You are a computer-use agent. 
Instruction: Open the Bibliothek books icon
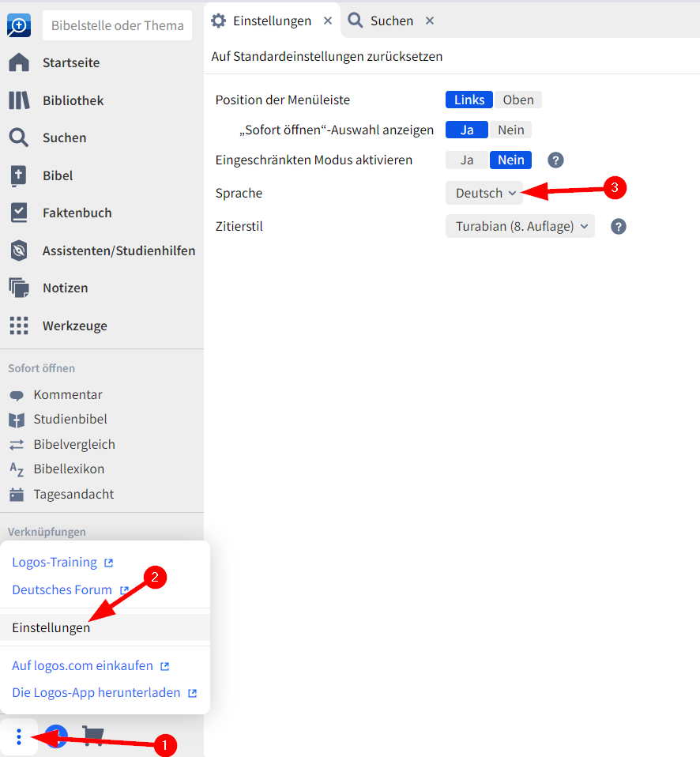(19, 100)
